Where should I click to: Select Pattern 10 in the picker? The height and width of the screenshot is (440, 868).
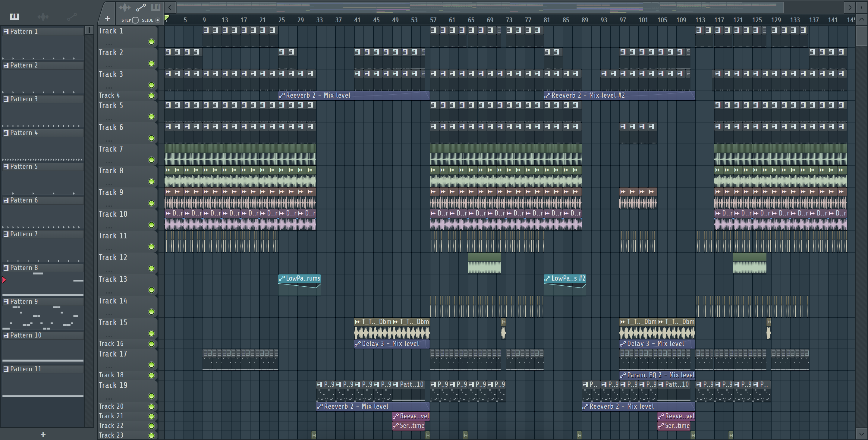[x=43, y=335]
